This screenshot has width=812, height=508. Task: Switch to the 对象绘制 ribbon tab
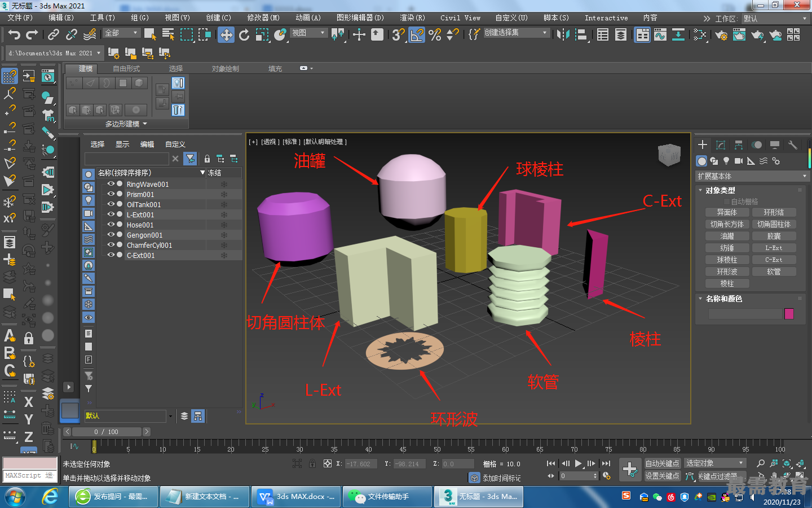[226, 68]
